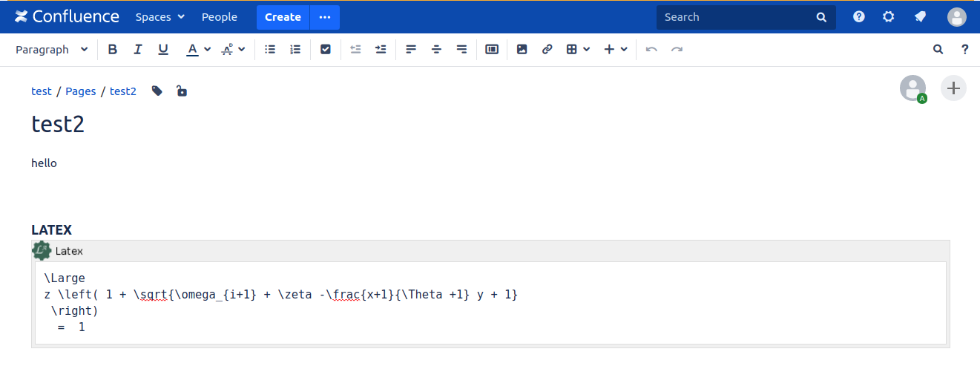980x369 pixels.
Task: Click the bullet list icon
Action: pos(270,49)
